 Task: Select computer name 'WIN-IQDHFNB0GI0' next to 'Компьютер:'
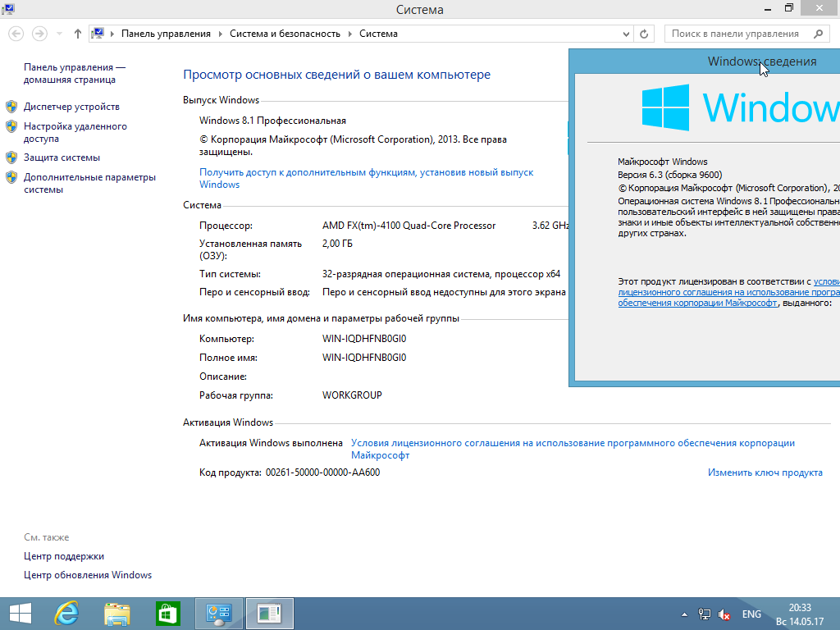364,339
